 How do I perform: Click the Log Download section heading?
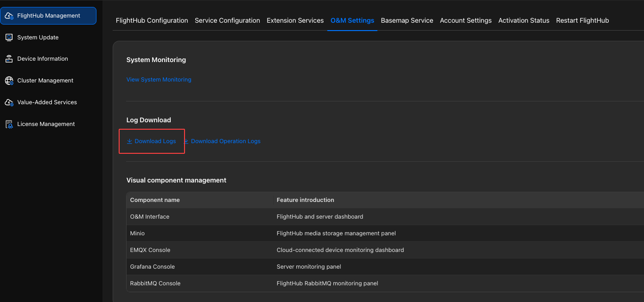[x=149, y=120]
